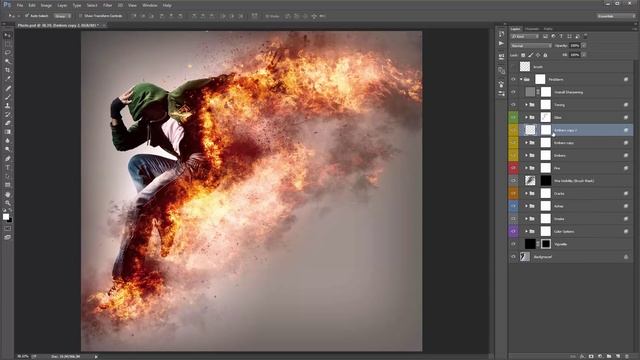The image size is (640, 360).
Task: Open the blend mode Normal dropdown
Action: (531, 46)
